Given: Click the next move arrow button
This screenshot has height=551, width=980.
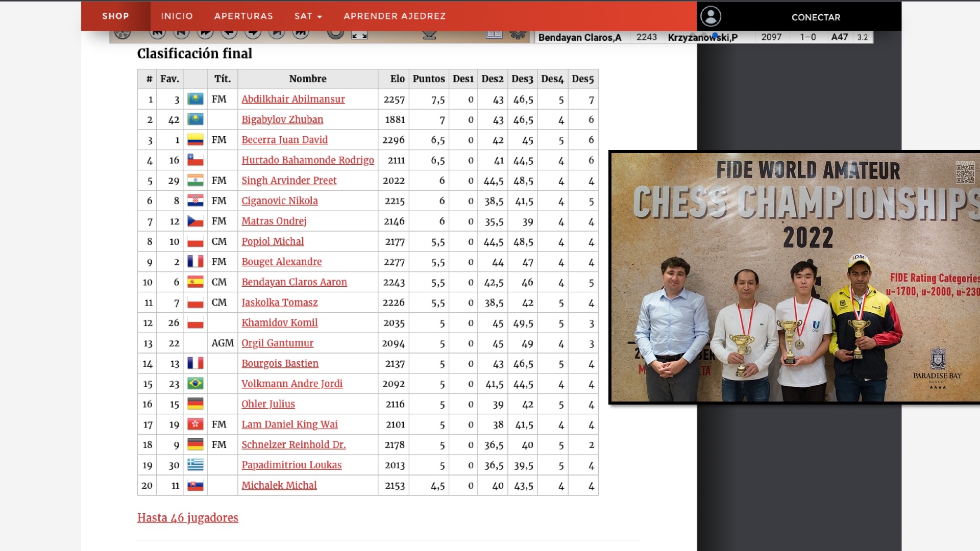Looking at the screenshot, I should coord(253,34).
